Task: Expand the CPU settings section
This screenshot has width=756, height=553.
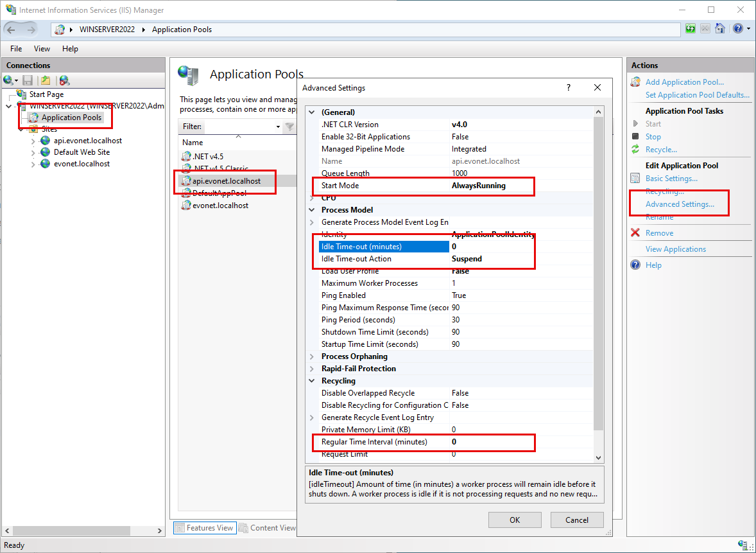Action: click(313, 198)
